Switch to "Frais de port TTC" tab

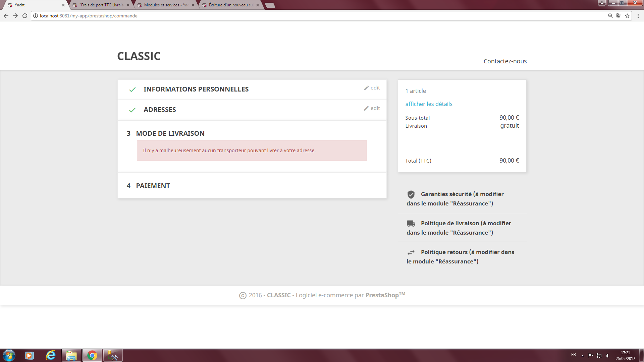(x=101, y=5)
